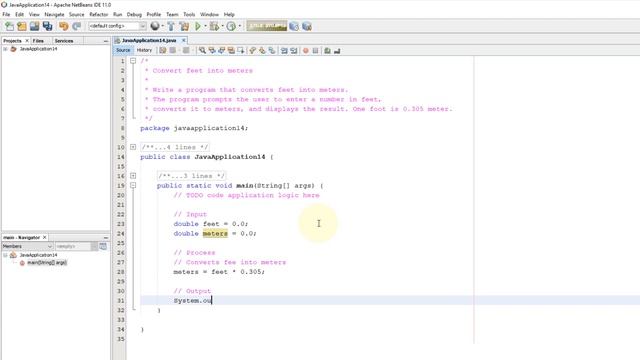
Task: Collapse the main method fold at line 19
Action: tap(133, 185)
